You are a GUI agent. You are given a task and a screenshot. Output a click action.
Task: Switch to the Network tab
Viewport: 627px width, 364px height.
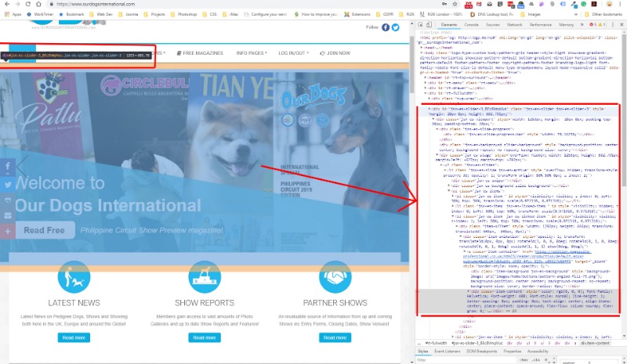tap(514, 25)
